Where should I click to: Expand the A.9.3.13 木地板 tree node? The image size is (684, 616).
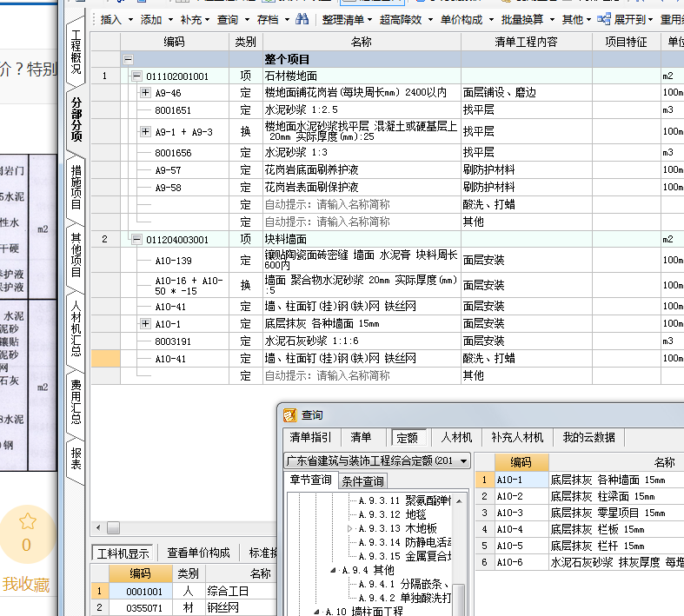349,528
